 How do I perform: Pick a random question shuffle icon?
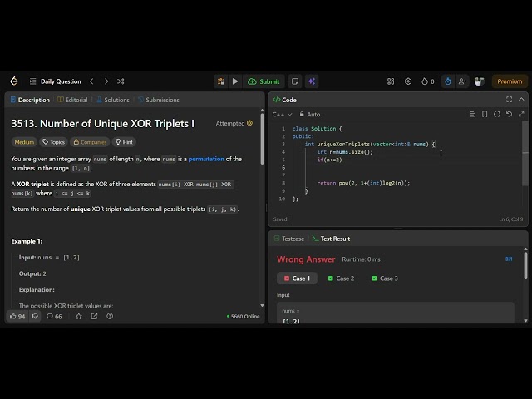coord(121,81)
